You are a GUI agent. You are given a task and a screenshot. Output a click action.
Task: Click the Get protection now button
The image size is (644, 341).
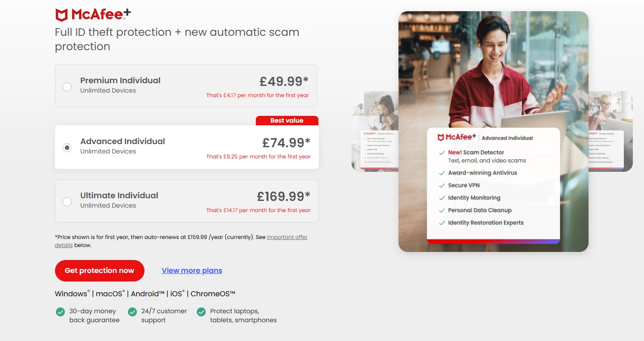pos(100,271)
